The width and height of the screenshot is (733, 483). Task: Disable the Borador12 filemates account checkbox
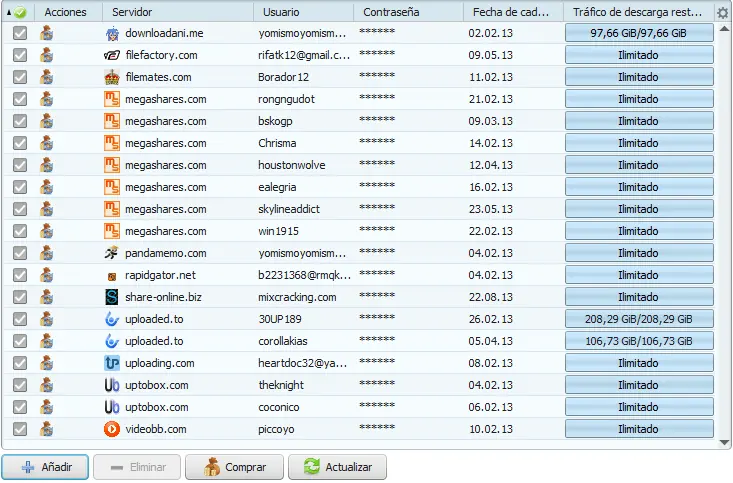pyautogui.click(x=20, y=77)
